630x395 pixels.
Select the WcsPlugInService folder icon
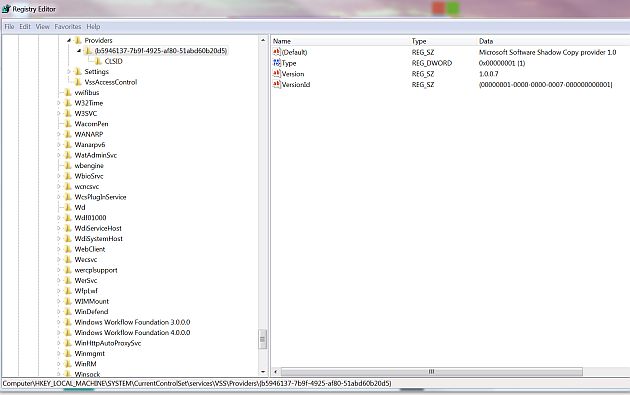(68, 197)
